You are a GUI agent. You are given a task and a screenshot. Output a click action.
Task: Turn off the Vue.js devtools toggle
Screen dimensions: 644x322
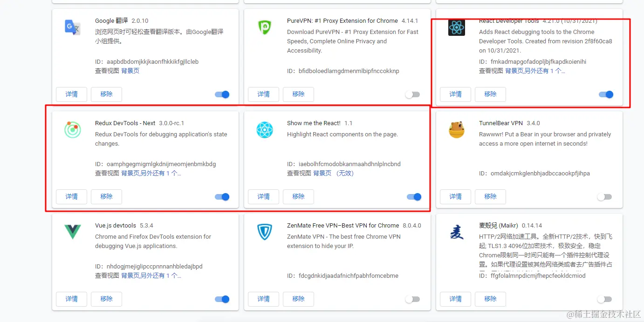[222, 299]
